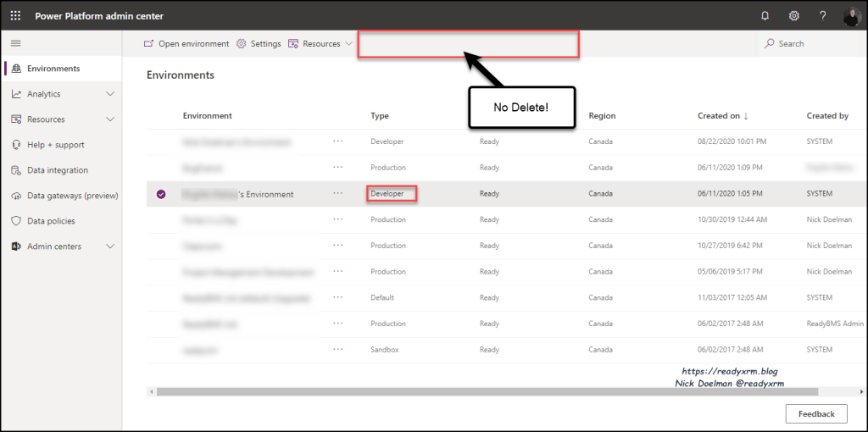The height and width of the screenshot is (432, 868).
Task: Open Help + support in sidebar
Action: click(55, 145)
